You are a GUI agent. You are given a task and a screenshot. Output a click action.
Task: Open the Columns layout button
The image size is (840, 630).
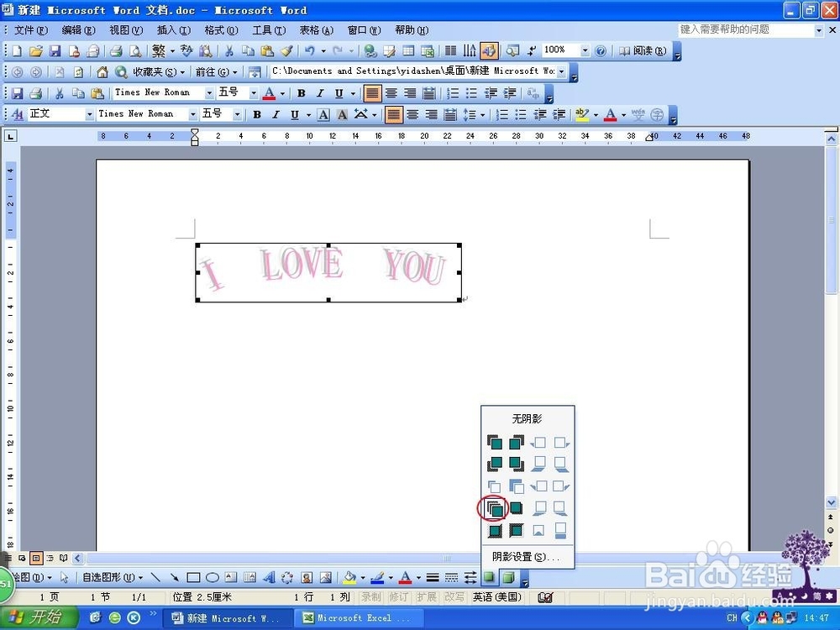(451, 51)
